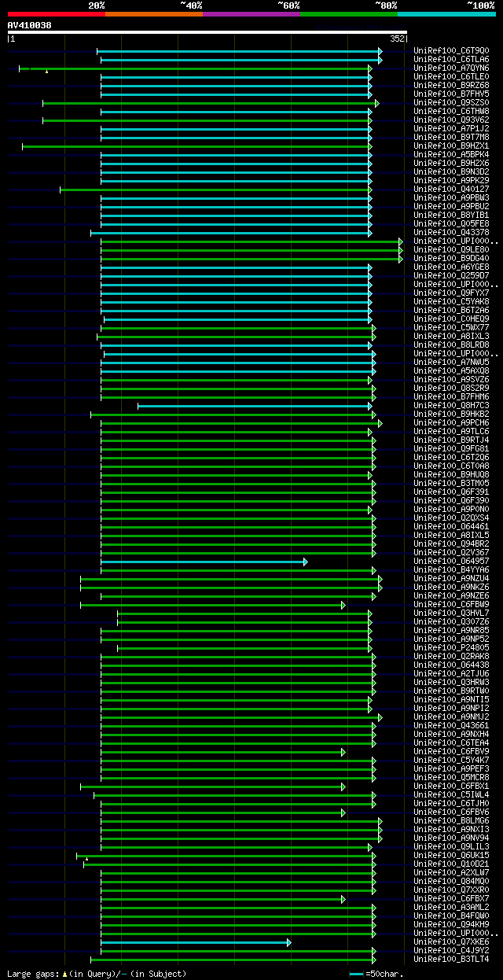Image resolution: width=503 pixels, height=980 pixels.
Task: Select the UniRef100_B9DG40 hit
Action: tap(451, 259)
